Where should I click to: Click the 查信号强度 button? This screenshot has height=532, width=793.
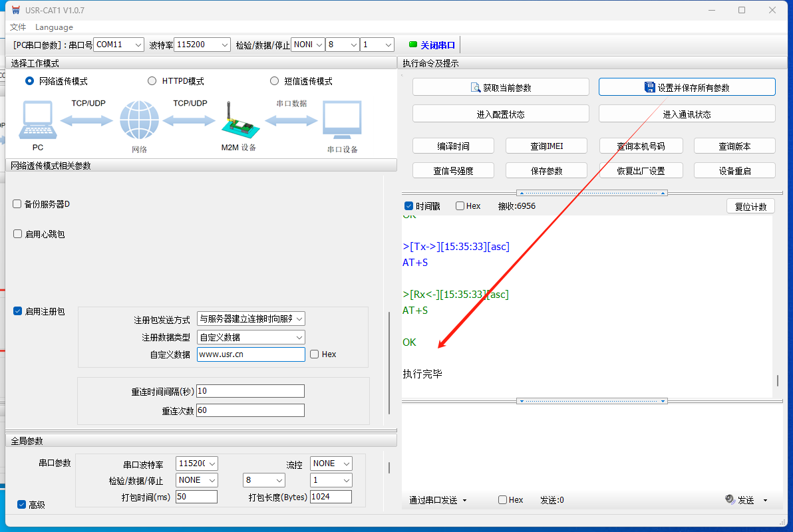click(453, 170)
